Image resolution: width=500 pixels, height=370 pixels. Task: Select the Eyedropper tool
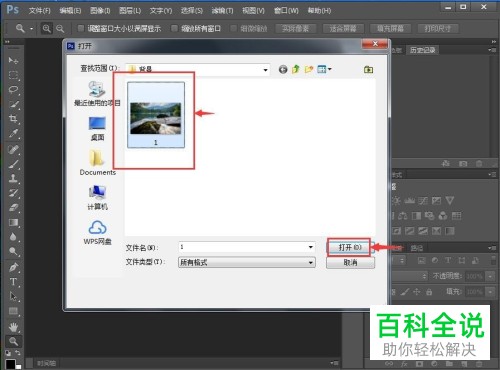coord(13,133)
